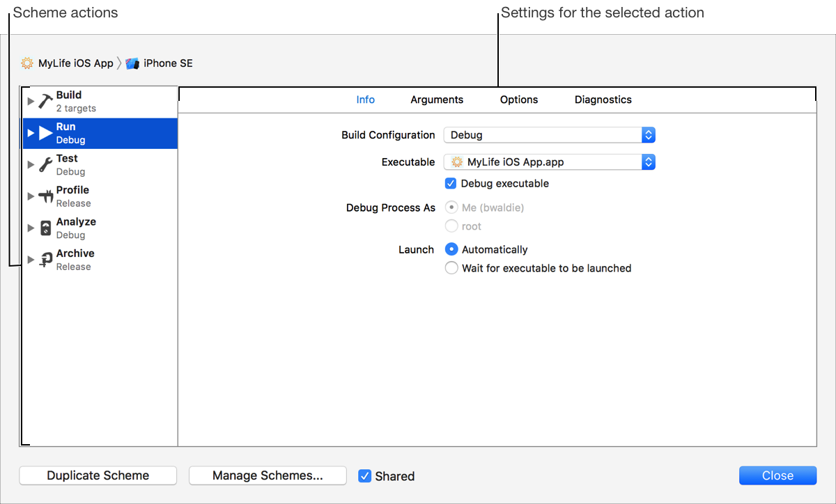Click the Run play icon
836x504 pixels.
[x=45, y=133]
